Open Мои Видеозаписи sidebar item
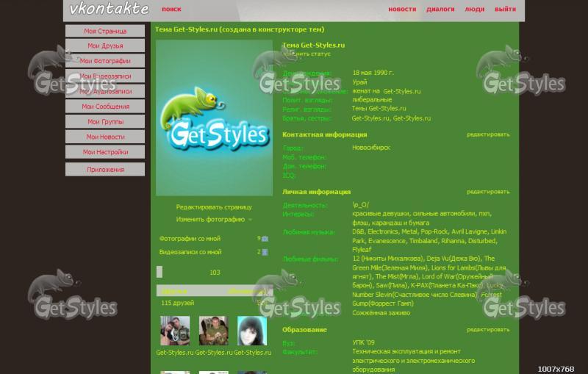This screenshot has width=588, height=374. pos(105,76)
